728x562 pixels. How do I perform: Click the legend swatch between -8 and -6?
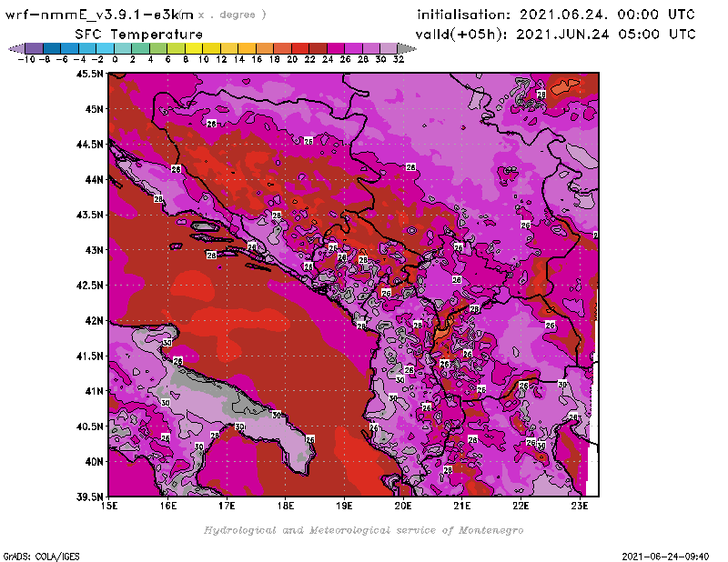pos(52,48)
